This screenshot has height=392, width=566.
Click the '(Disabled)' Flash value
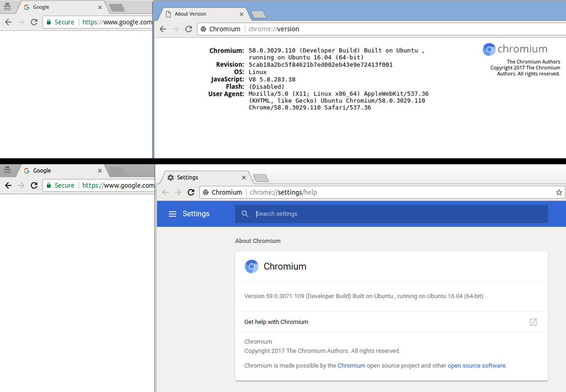pos(266,86)
